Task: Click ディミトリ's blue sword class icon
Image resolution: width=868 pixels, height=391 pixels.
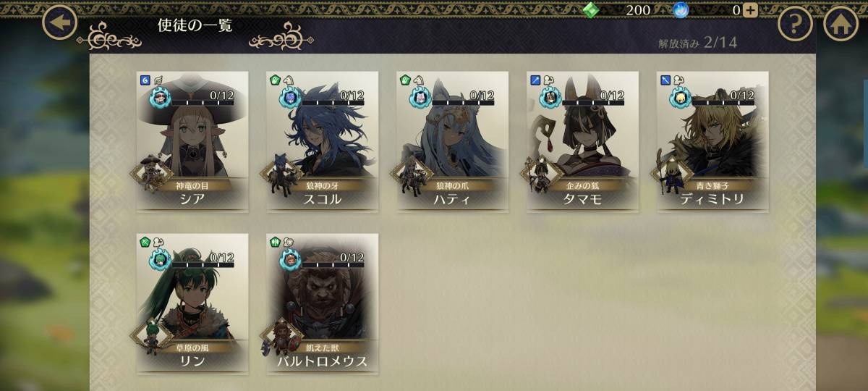Action: [x=664, y=80]
